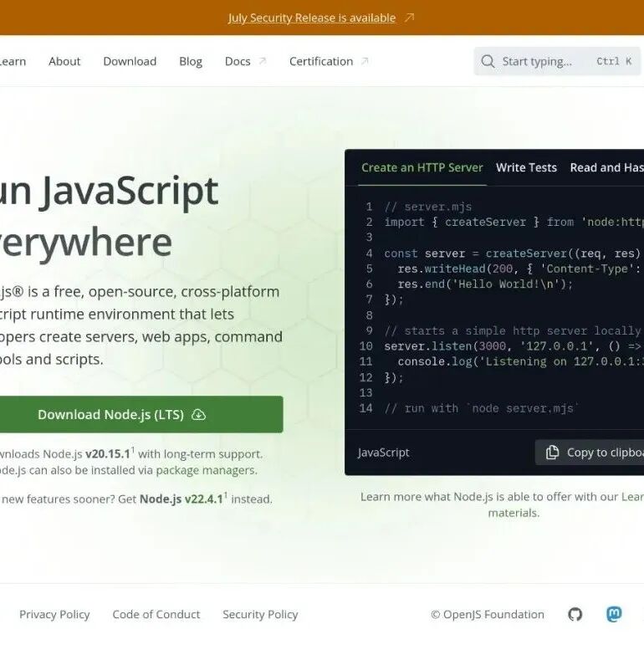644x645 pixels.
Task: Open the Mastodon icon in the footer
Action: pyautogui.click(x=614, y=614)
